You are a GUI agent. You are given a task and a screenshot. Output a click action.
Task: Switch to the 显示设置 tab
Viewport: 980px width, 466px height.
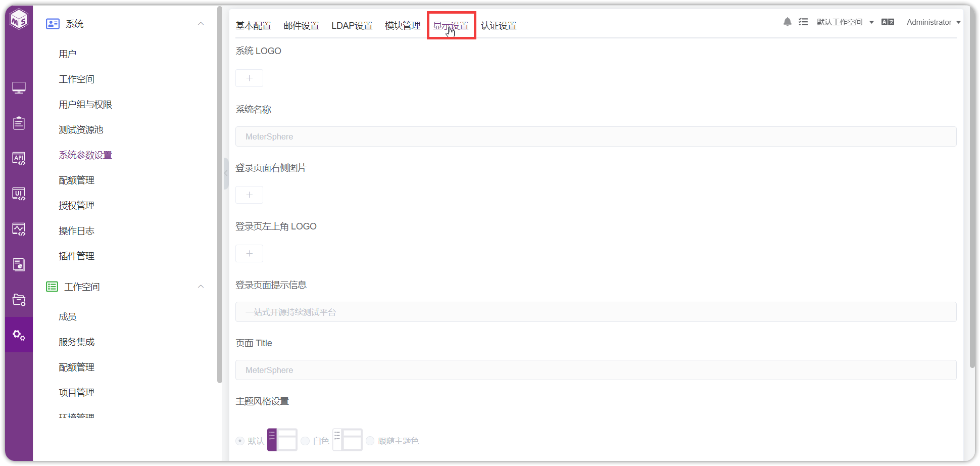(451, 26)
